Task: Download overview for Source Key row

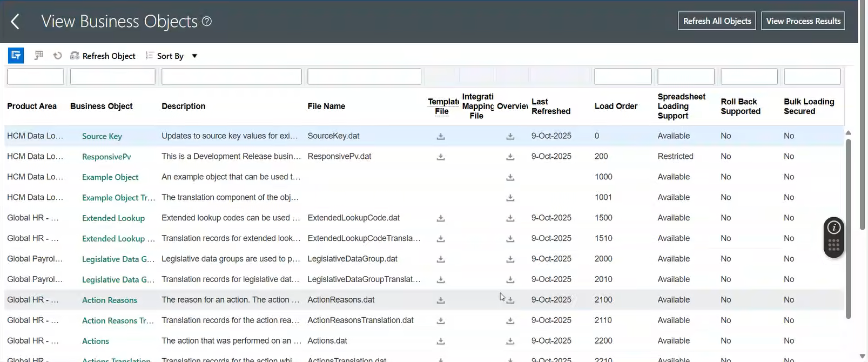Action: tap(510, 136)
